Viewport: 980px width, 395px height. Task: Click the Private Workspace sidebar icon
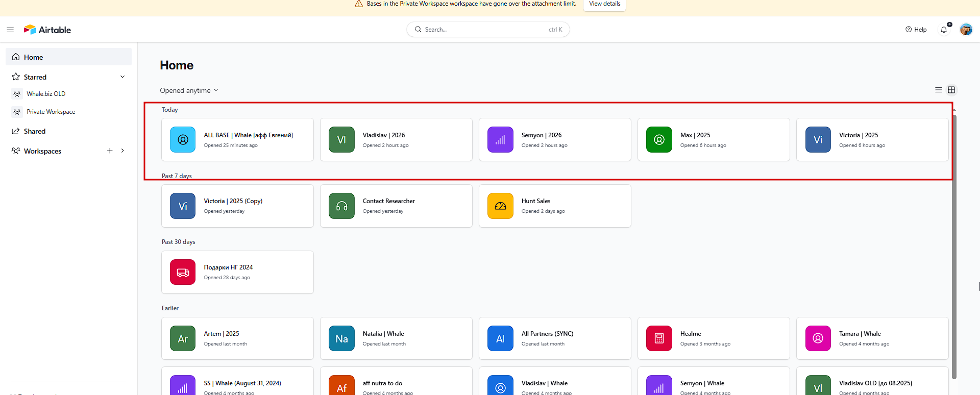click(17, 112)
